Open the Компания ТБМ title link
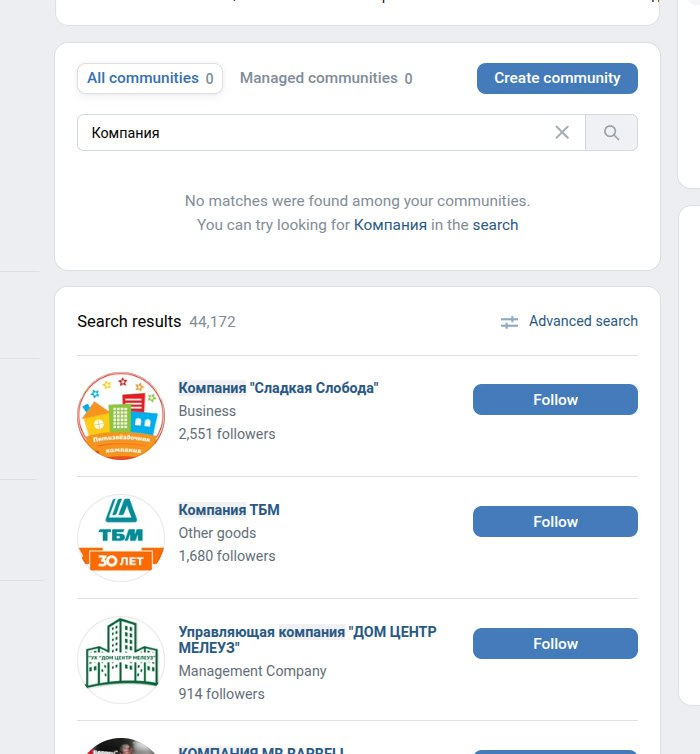700x754 pixels. 229,510
